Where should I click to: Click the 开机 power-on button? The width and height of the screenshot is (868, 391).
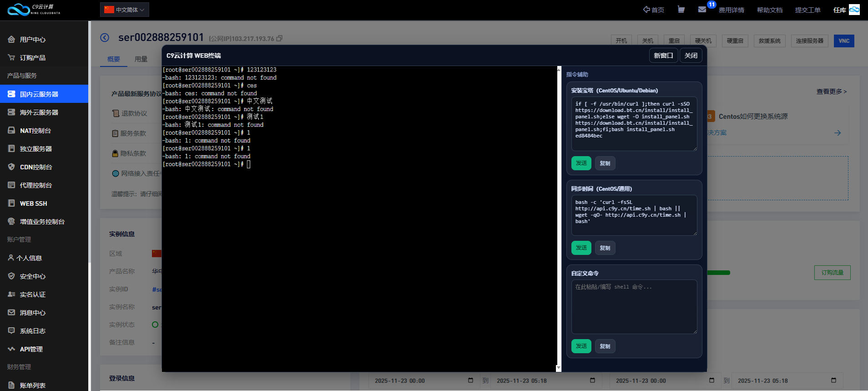click(x=621, y=41)
